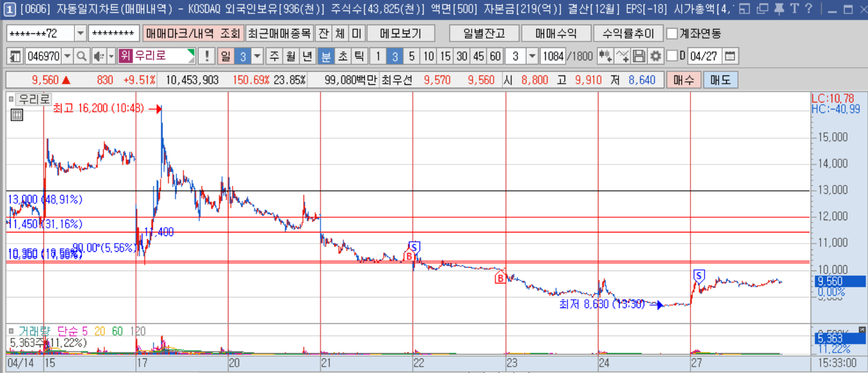Select the 주 weekly period toggle
Viewport: 868px width, 373px height.
274,56
